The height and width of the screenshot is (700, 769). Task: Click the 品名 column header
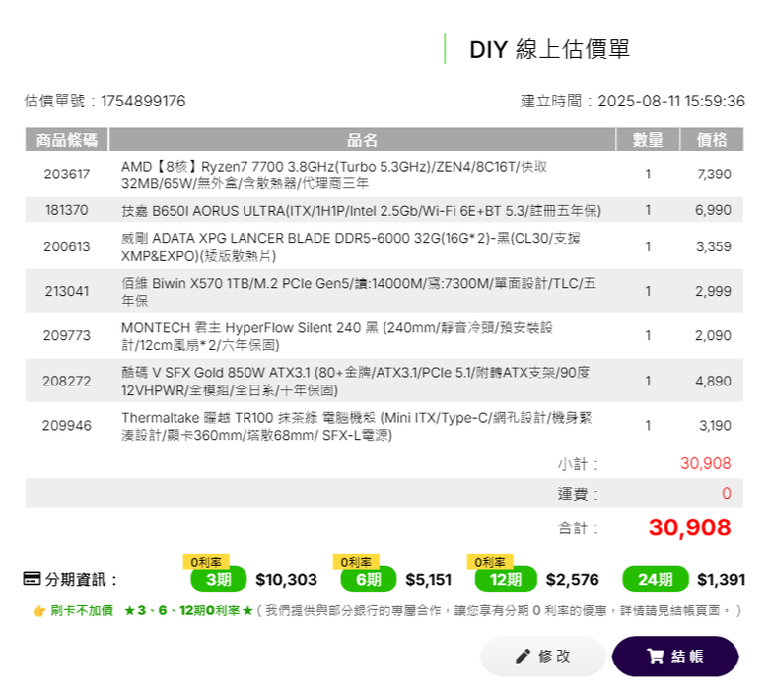point(362,139)
